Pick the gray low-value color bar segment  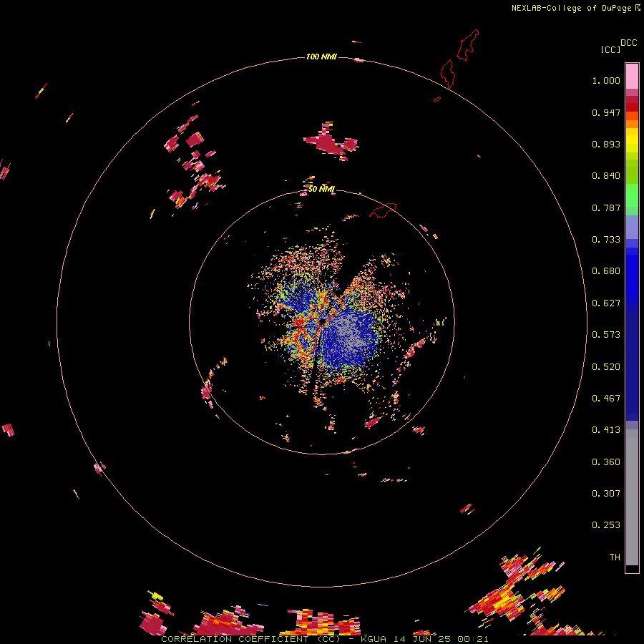coord(632,497)
